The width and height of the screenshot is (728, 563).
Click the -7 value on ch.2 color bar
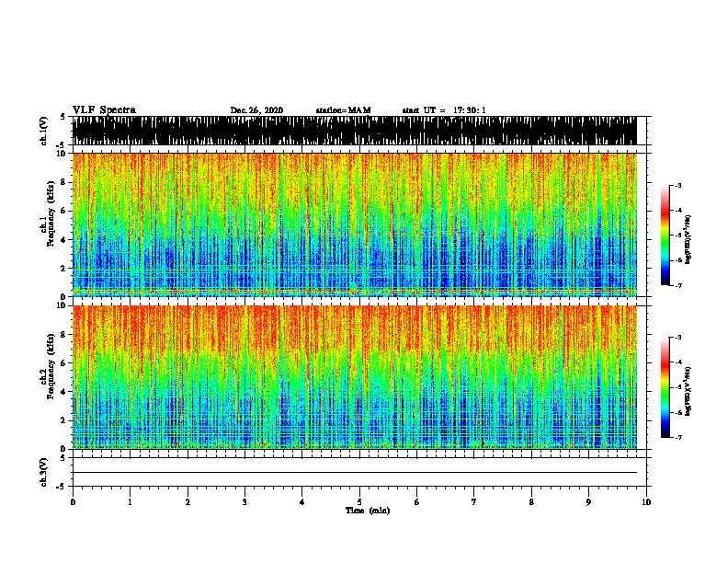tap(677, 437)
